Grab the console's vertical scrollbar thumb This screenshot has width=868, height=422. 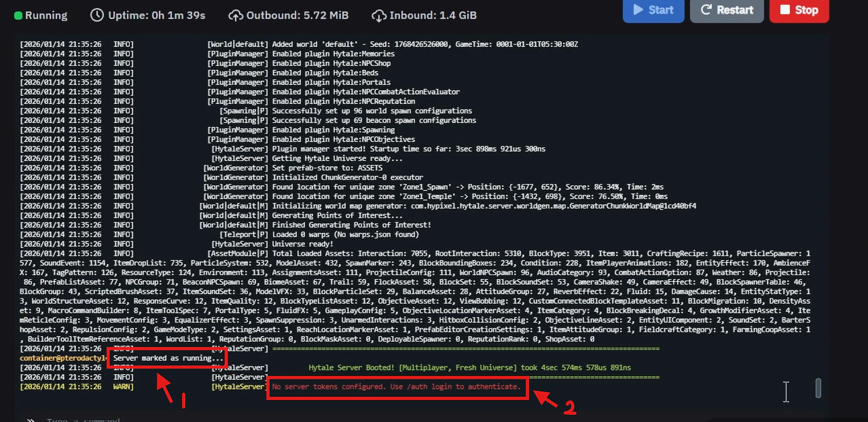[x=818, y=388]
